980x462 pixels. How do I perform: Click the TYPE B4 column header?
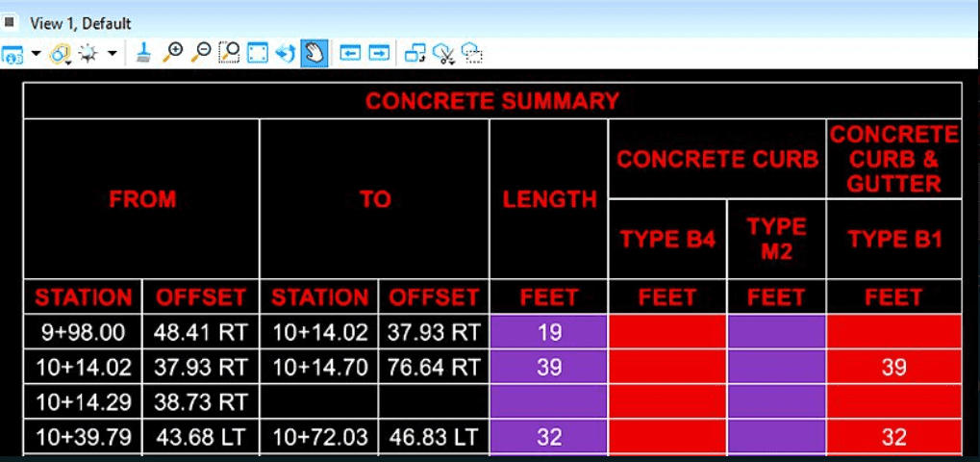pos(667,239)
